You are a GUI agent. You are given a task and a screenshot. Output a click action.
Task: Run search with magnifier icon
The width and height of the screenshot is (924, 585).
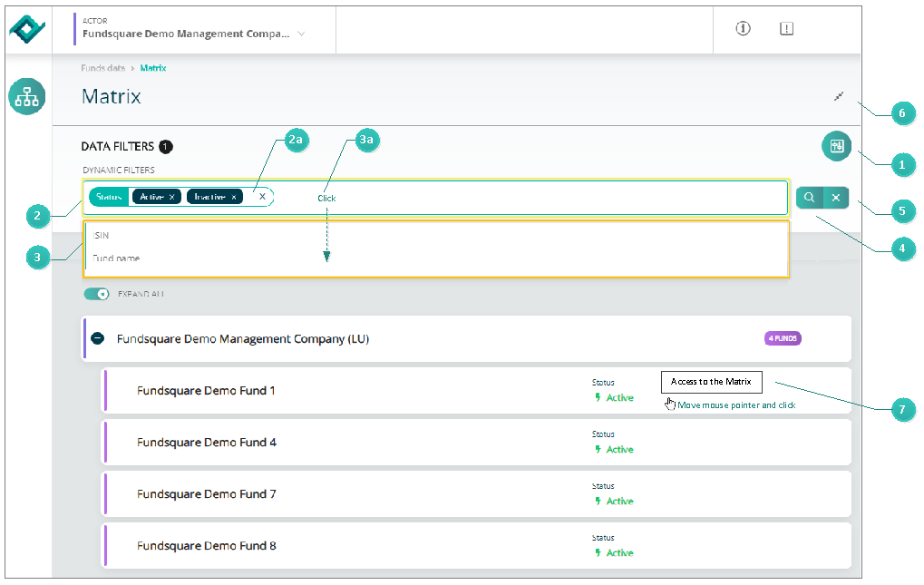(810, 198)
